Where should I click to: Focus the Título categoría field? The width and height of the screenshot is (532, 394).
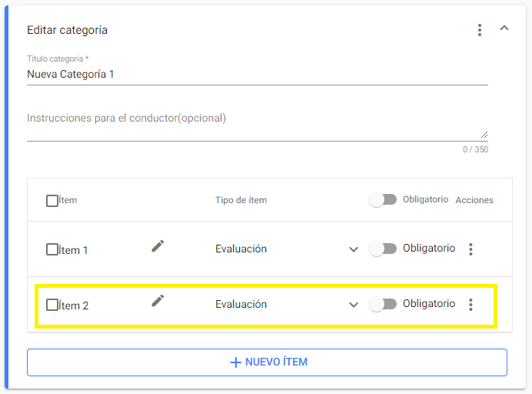[x=257, y=75]
